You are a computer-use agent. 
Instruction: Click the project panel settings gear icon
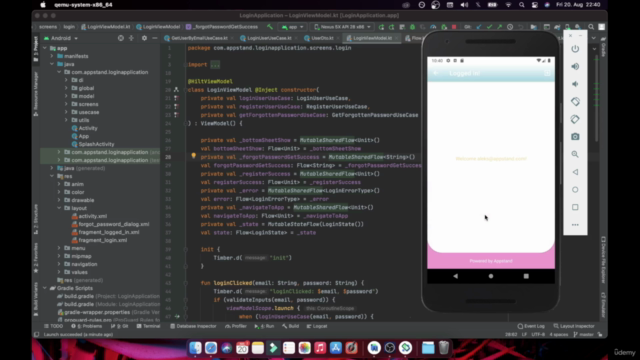tap(144, 38)
